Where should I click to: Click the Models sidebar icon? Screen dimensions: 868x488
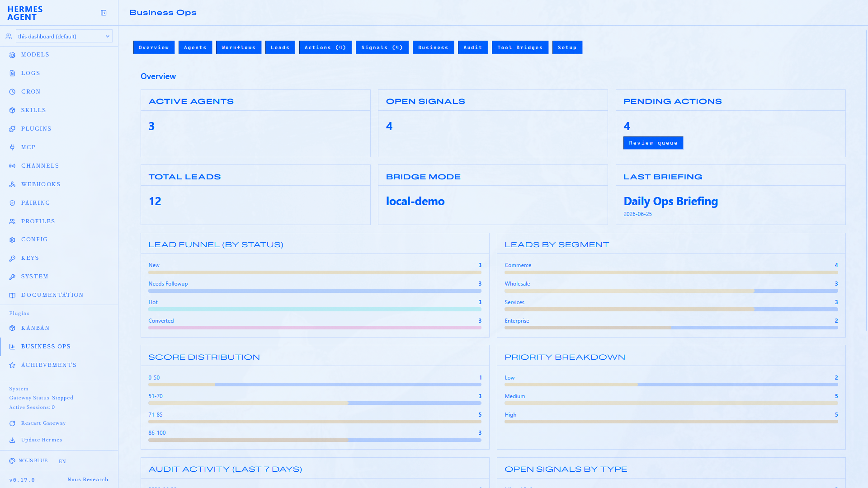tap(12, 55)
